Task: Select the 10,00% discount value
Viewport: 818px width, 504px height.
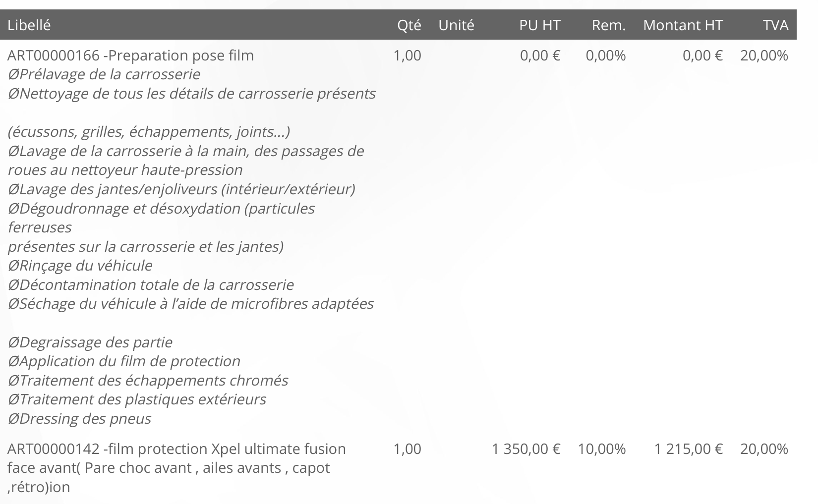Action: (601, 448)
